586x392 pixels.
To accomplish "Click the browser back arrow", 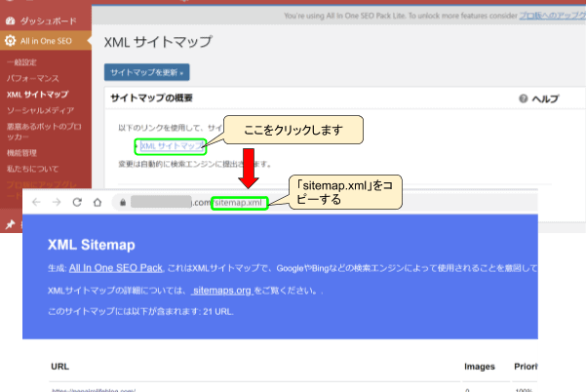I will 35,202.
